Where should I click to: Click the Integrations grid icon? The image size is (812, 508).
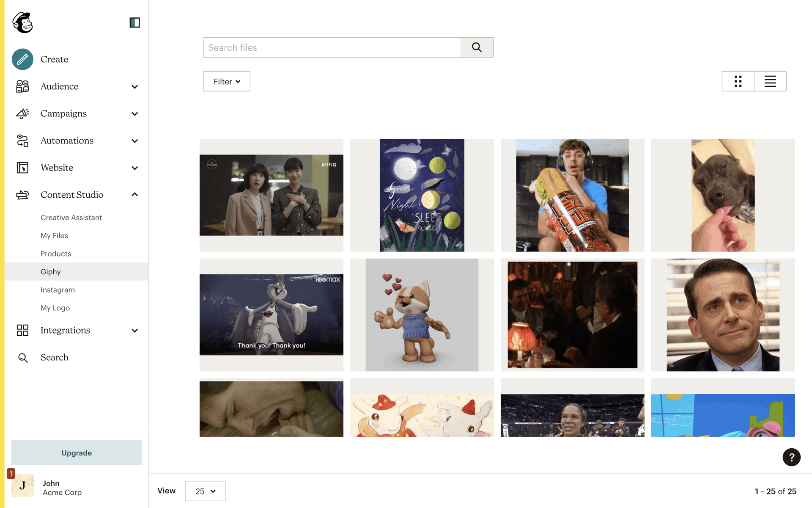[22, 330]
